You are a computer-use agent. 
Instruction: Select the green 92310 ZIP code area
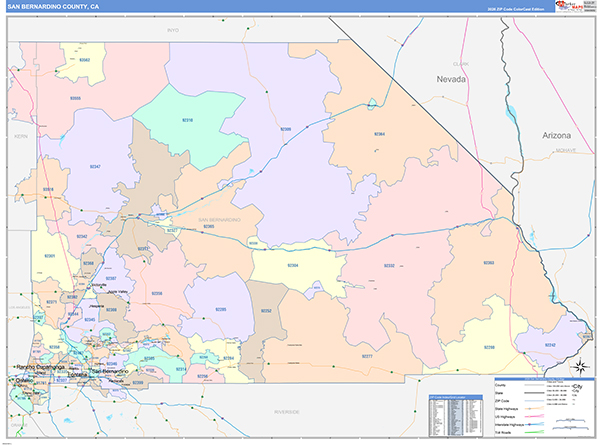tap(178, 120)
